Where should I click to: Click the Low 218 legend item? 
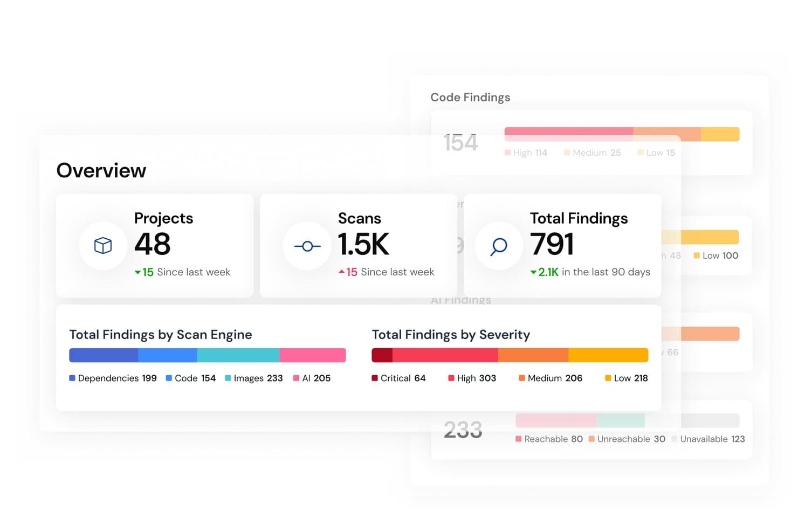[x=627, y=378]
